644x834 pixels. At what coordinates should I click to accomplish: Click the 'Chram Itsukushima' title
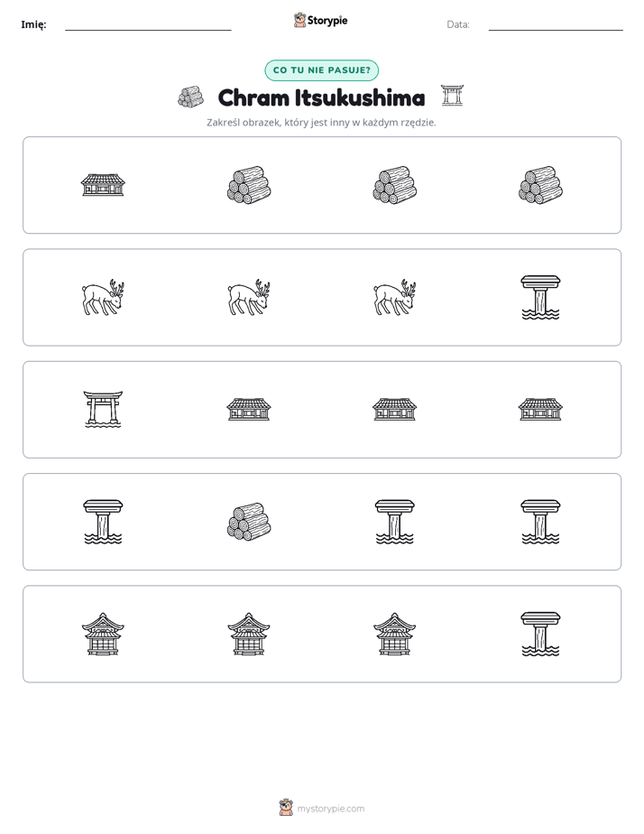click(321, 97)
